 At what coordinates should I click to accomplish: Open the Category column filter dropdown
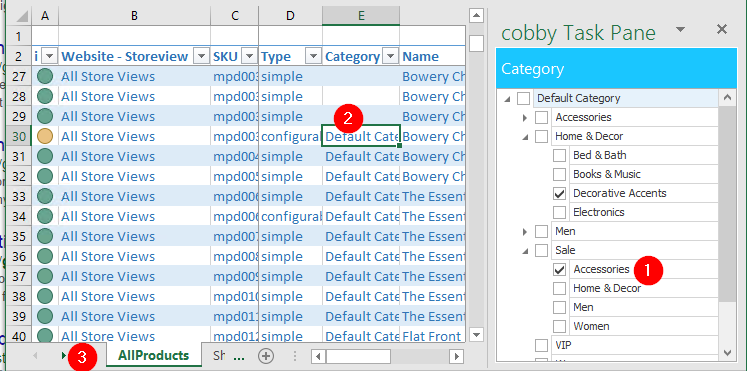coord(391,57)
